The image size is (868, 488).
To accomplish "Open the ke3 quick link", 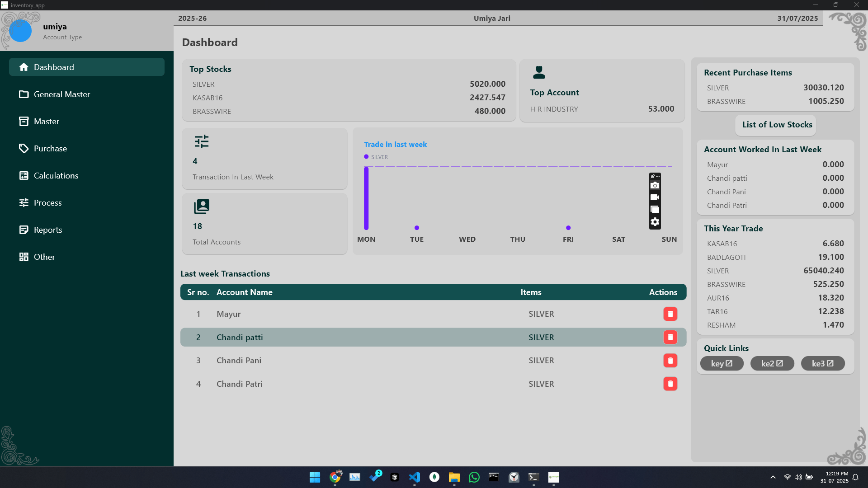I will point(822,363).
